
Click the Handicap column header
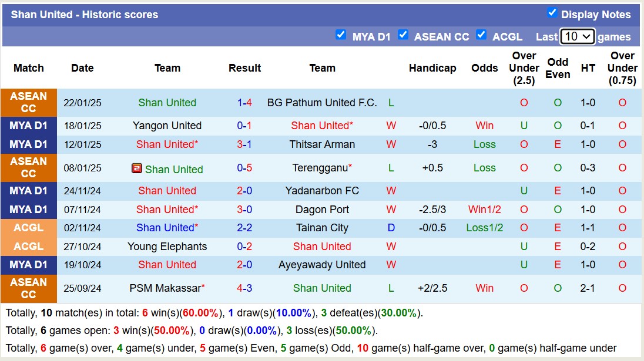pyautogui.click(x=432, y=68)
